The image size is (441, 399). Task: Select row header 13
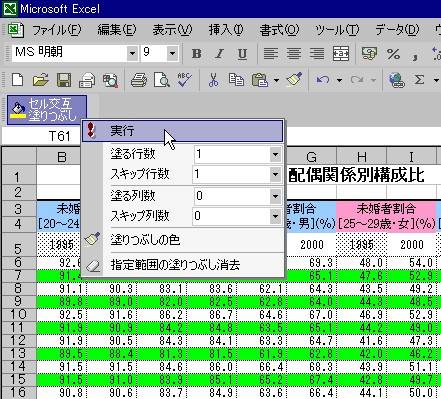tap(19, 353)
